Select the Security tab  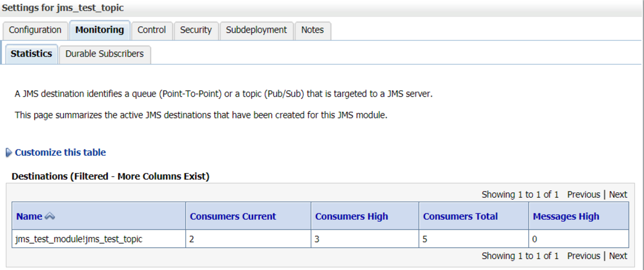tap(196, 30)
